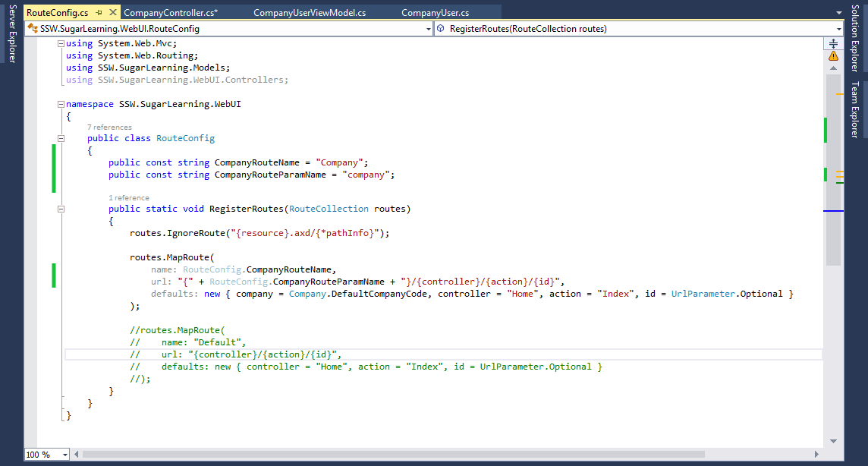Click the split editor window icon

pos(833,43)
